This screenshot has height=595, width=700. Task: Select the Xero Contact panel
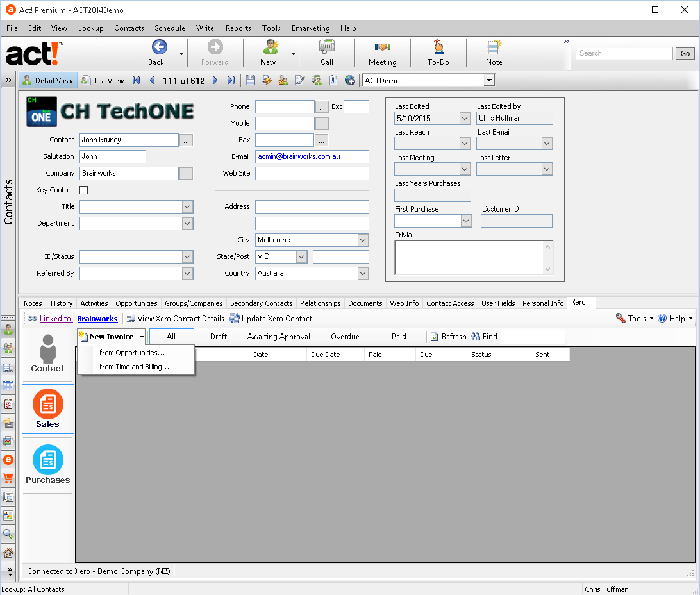[48, 353]
